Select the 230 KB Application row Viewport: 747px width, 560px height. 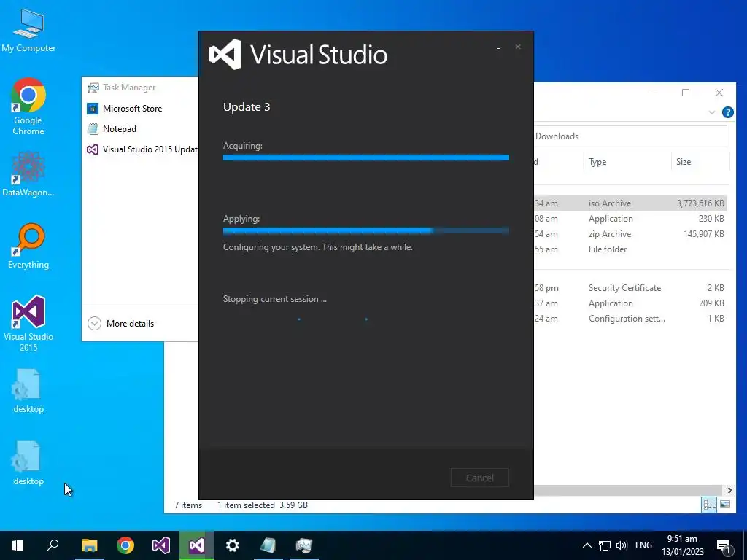[x=630, y=219]
